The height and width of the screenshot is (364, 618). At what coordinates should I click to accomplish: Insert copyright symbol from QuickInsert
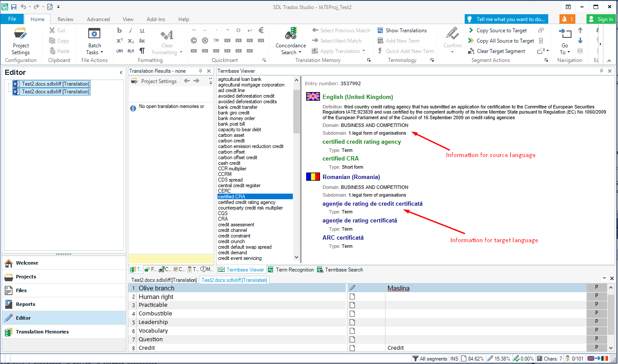pyautogui.click(x=194, y=40)
